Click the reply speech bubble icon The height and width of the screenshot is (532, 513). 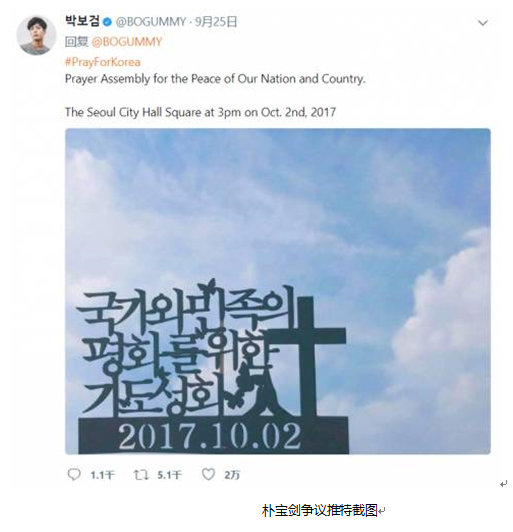[x=74, y=474]
